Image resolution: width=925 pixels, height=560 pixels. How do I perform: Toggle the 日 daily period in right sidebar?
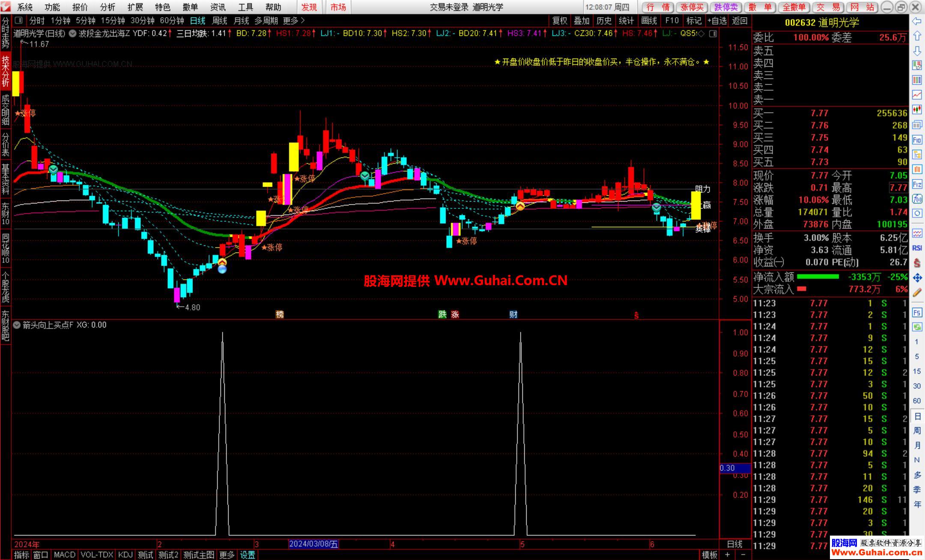pyautogui.click(x=917, y=416)
